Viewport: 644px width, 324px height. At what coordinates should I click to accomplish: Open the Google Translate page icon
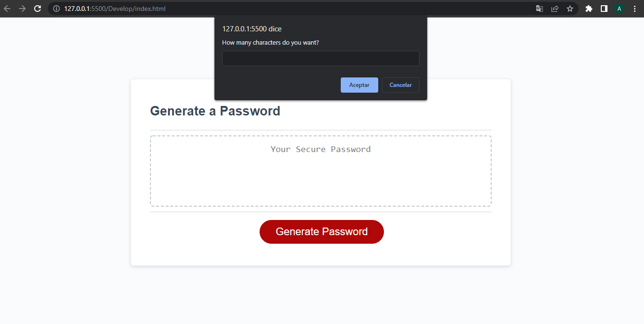point(539,9)
